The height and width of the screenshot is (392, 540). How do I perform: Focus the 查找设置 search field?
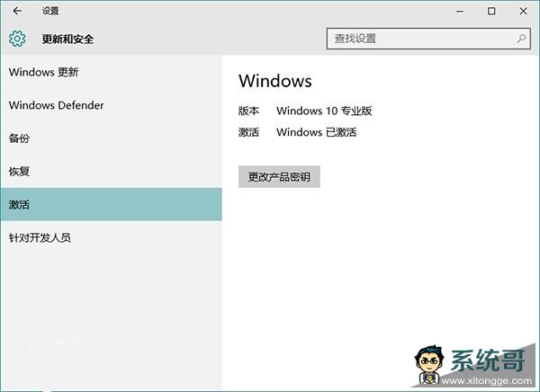point(428,39)
